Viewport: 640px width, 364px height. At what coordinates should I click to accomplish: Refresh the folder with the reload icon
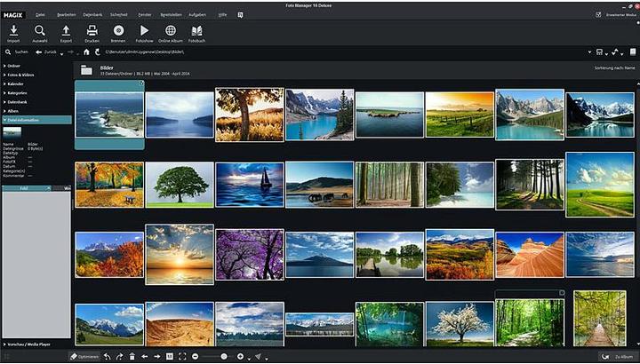pos(97,52)
